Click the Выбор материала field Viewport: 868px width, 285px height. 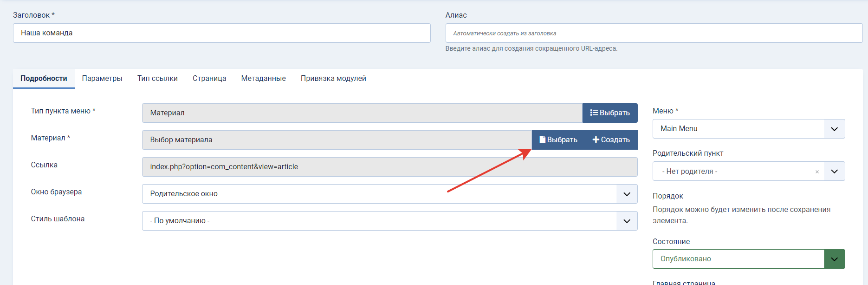[337, 140]
